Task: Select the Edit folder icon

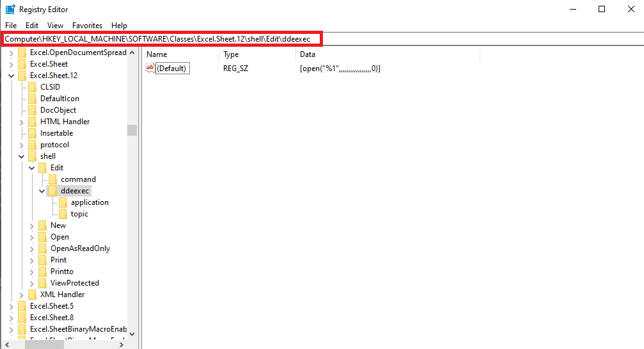Action: (43, 168)
